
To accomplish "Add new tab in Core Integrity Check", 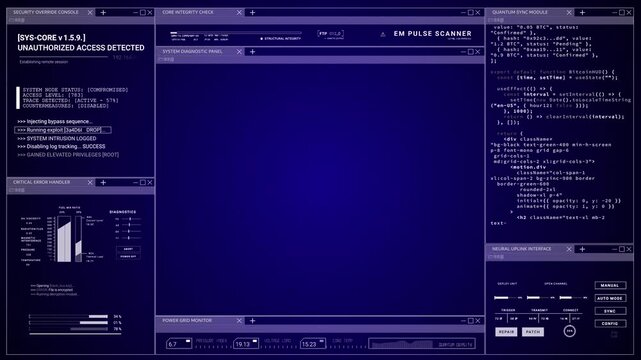I will click(253, 13).
